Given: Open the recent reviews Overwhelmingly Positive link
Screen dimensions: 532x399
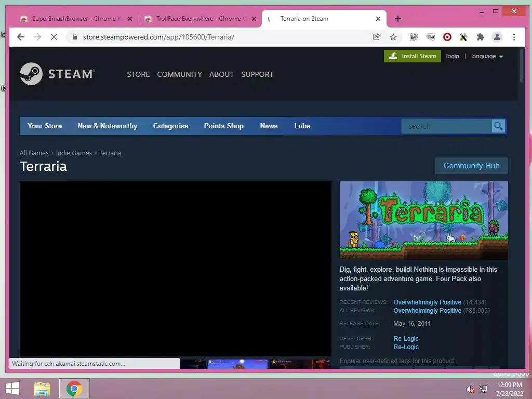Looking at the screenshot, I should point(427,302).
